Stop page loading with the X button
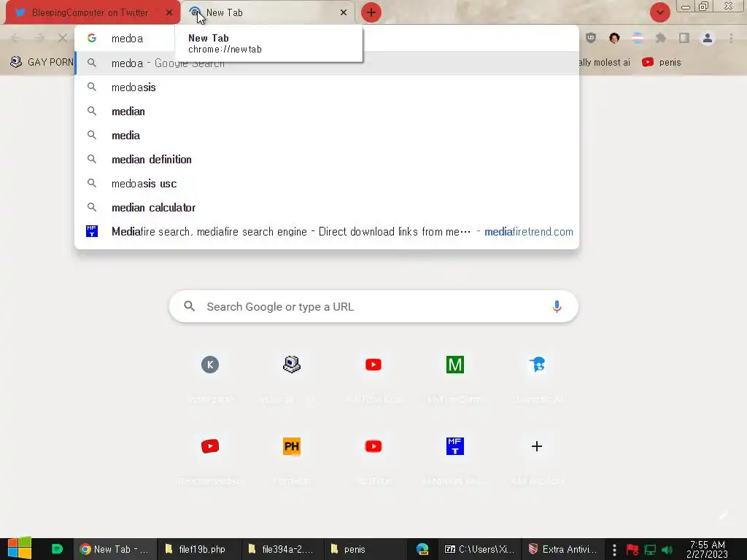 pyautogui.click(x=63, y=38)
